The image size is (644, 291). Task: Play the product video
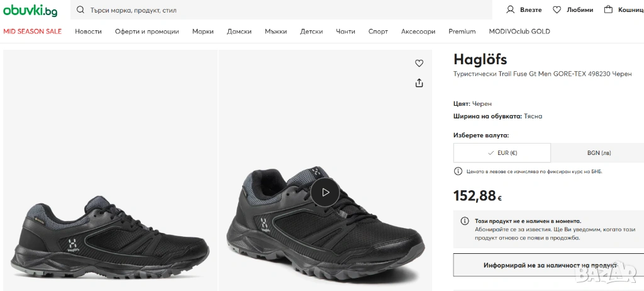click(x=325, y=192)
